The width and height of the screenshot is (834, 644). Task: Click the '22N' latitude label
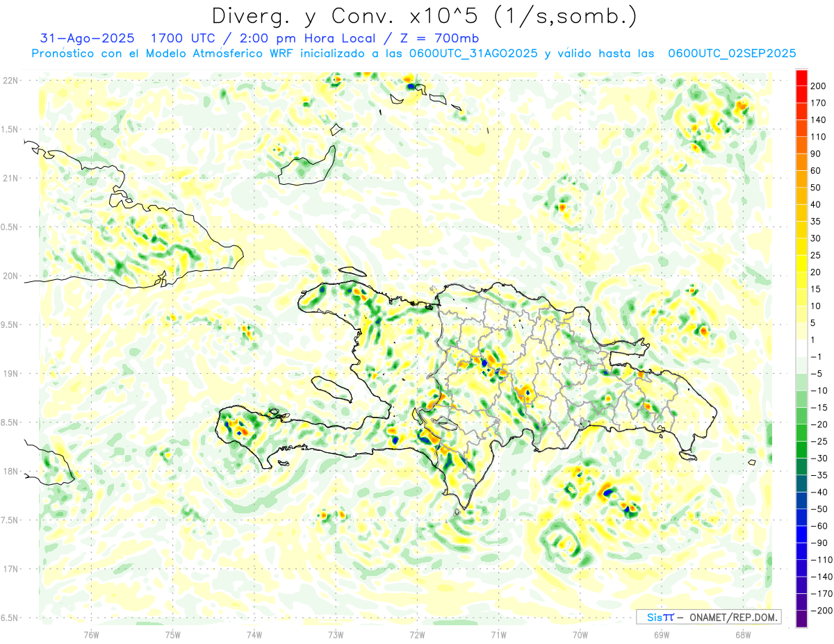point(11,81)
